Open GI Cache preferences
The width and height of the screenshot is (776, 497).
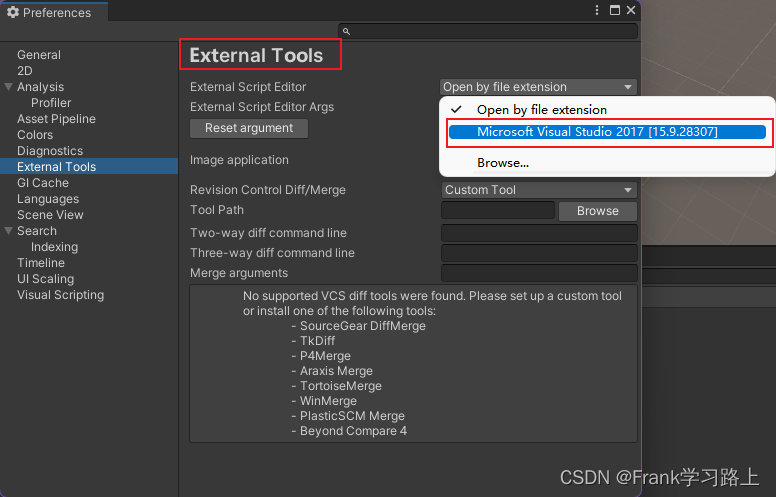[43, 183]
